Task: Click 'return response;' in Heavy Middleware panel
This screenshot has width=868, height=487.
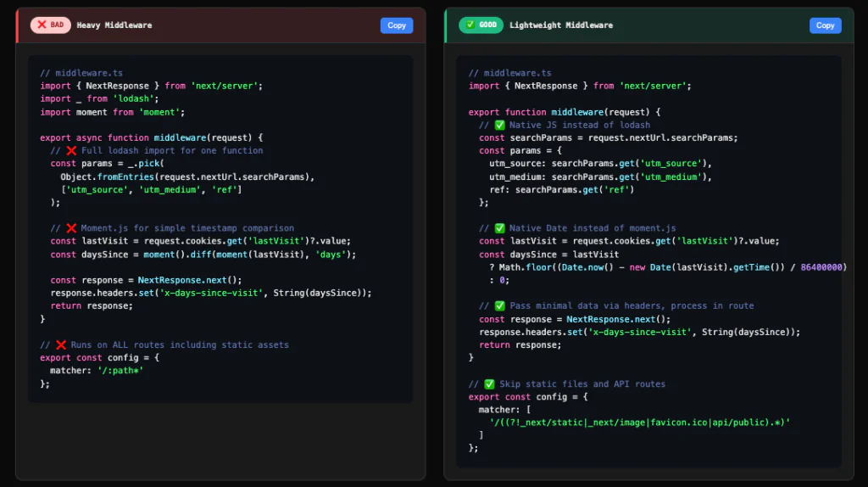Action: (92, 305)
